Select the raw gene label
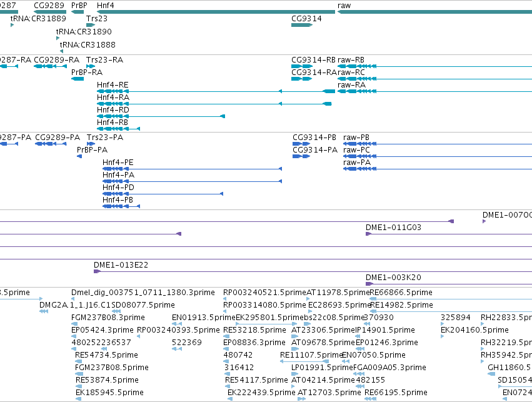The width and height of the screenshot is (532, 402). tap(344, 6)
